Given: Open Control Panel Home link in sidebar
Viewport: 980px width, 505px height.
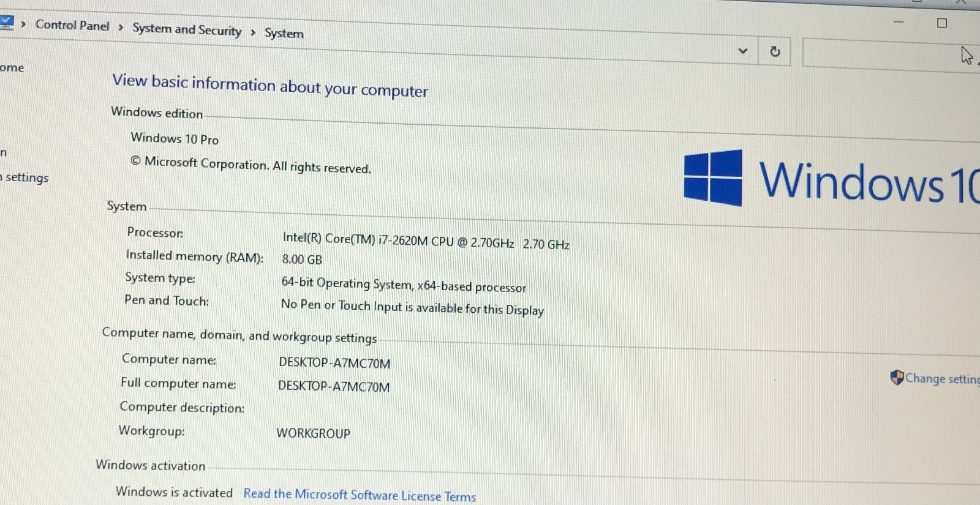Looking at the screenshot, I should (x=12, y=67).
